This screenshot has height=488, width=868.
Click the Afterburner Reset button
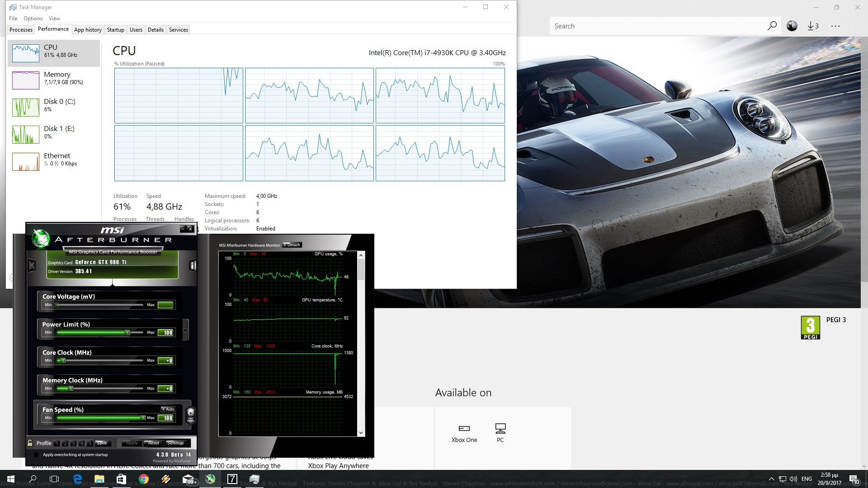[x=153, y=443]
